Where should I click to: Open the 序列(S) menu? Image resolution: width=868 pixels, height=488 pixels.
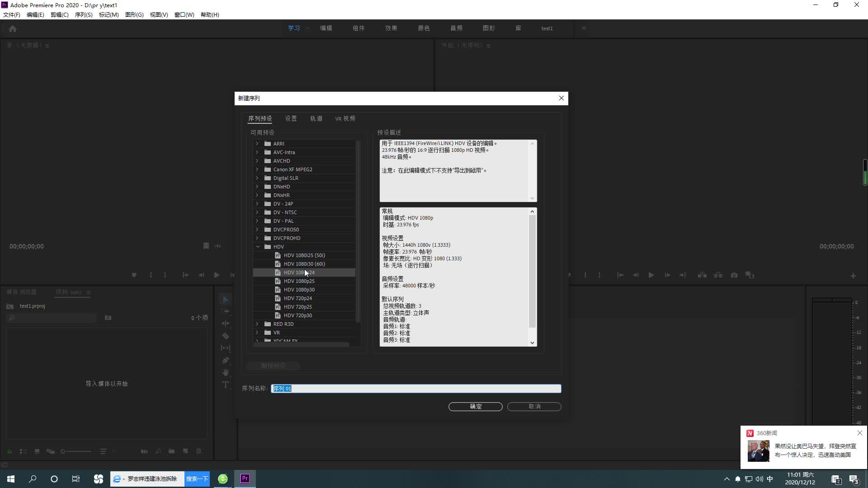(84, 14)
